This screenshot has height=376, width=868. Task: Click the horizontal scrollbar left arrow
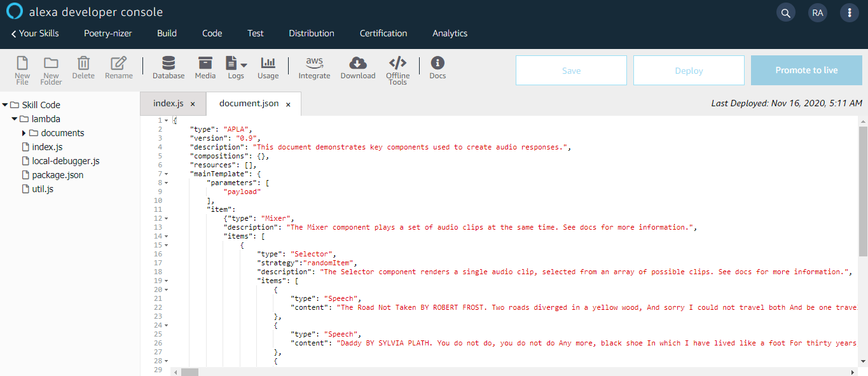pyautogui.click(x=176, y=372)
